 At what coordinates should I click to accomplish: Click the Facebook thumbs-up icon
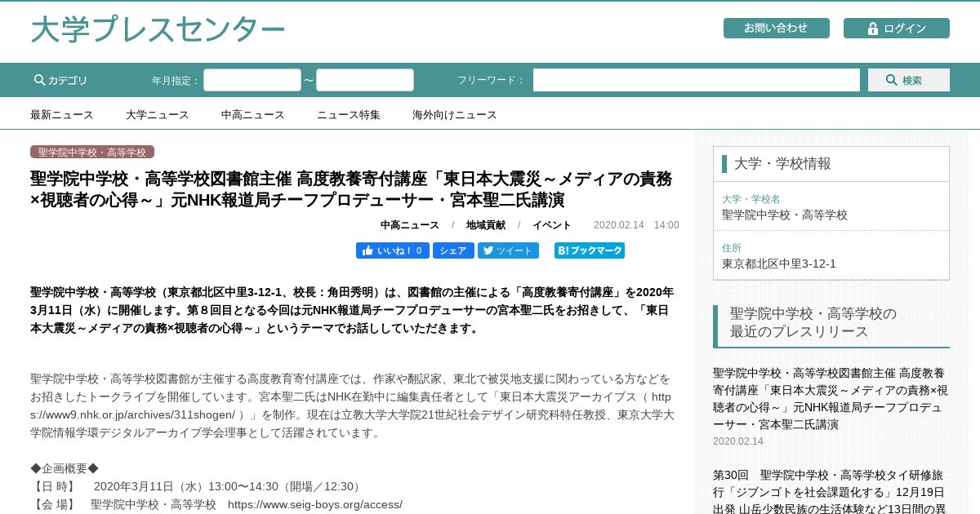click(x=367, y=250)
